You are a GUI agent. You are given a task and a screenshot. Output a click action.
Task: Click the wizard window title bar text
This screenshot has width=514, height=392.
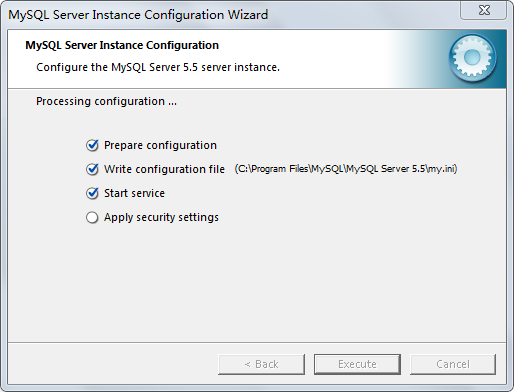(138, 15)
